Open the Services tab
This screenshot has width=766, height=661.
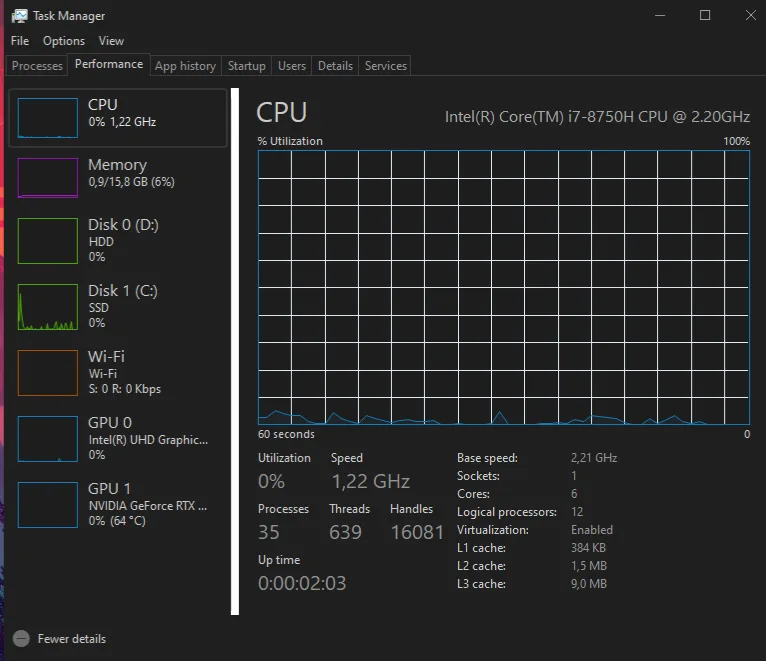click(385, 65)
